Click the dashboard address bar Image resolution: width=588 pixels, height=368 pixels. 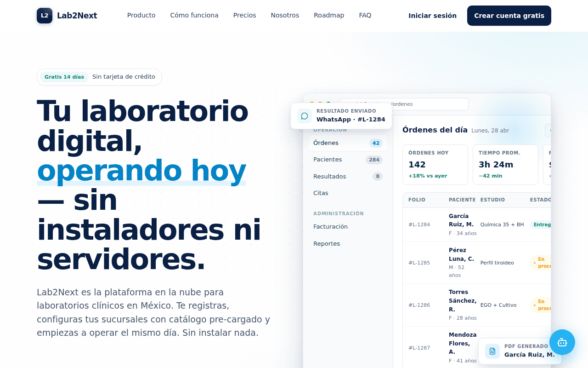(404, 104)
